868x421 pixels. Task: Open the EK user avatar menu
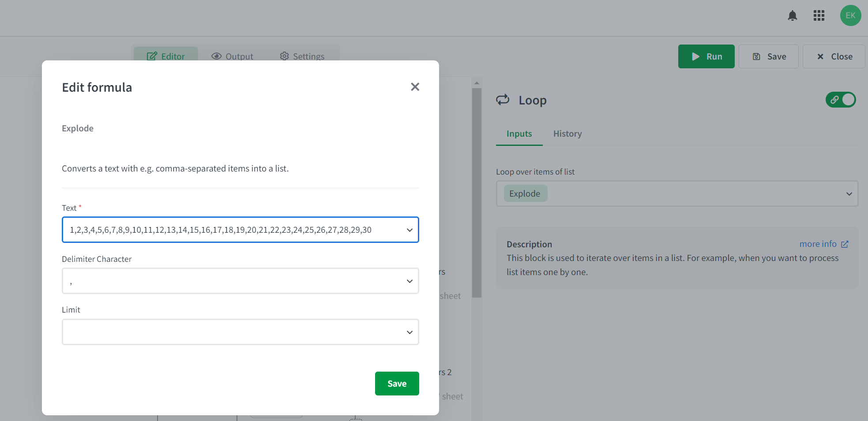pyautogui.click(x=850, y=15)
